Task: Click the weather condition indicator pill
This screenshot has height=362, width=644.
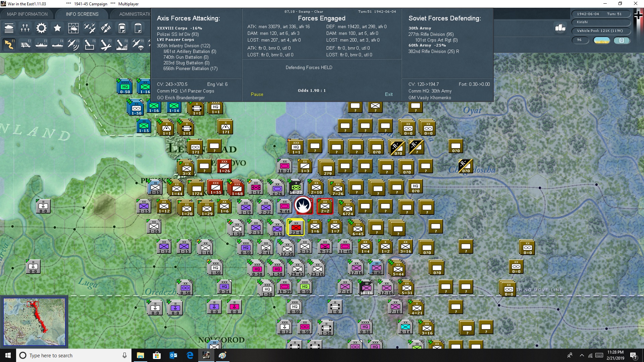Action: point(601,41)
